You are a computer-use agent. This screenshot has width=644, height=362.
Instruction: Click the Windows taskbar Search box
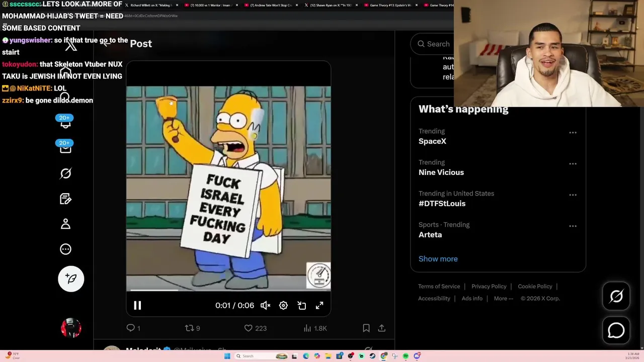[261, 356]
